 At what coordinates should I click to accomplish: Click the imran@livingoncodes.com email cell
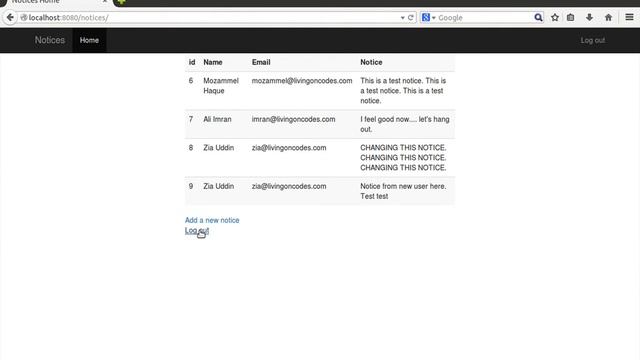pyautogui.click(x=293, y=119)
